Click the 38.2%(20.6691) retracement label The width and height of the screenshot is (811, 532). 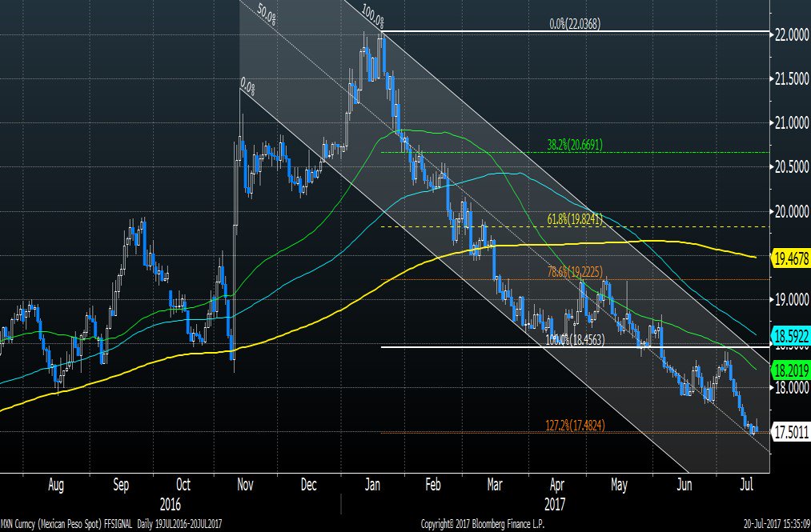575,146
